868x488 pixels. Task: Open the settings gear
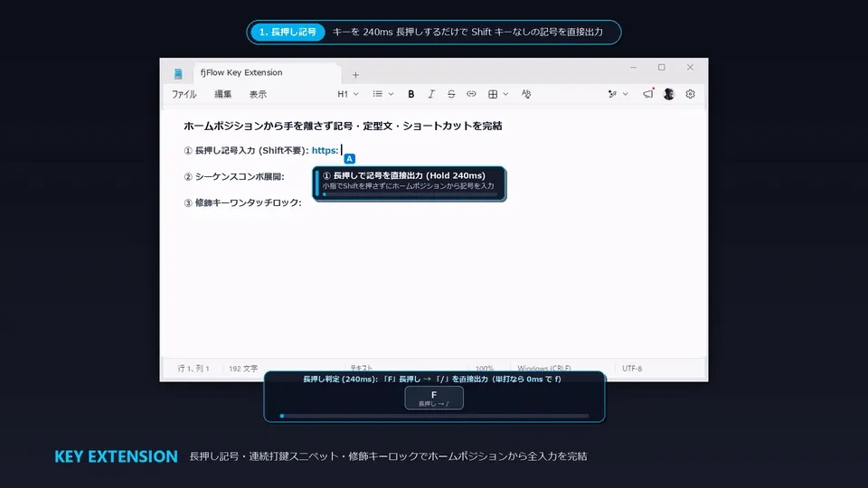coord(690,94)
